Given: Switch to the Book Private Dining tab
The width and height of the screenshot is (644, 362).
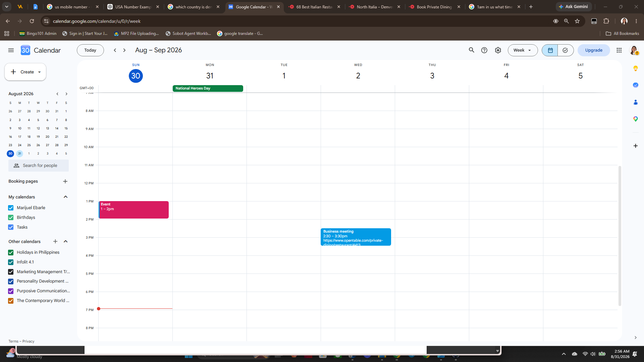Looking at the screenshot, I should click(x=434, y=7).
